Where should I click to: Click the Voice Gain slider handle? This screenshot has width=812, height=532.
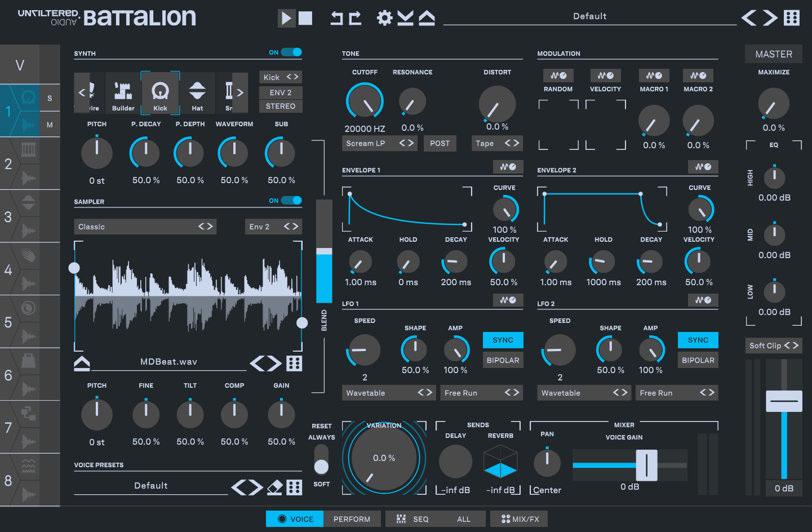[x=646, y=465]
